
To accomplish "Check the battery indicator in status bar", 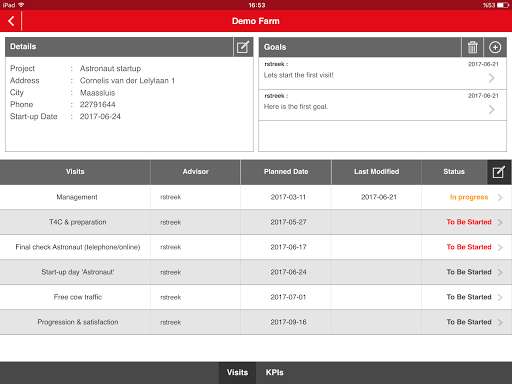I will click(x=503, y=5).
